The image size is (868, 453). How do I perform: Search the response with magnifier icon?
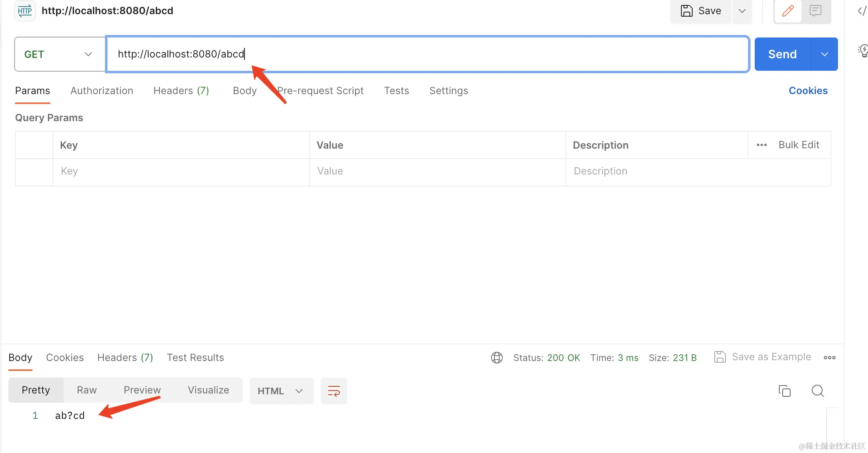pos(818,391)
